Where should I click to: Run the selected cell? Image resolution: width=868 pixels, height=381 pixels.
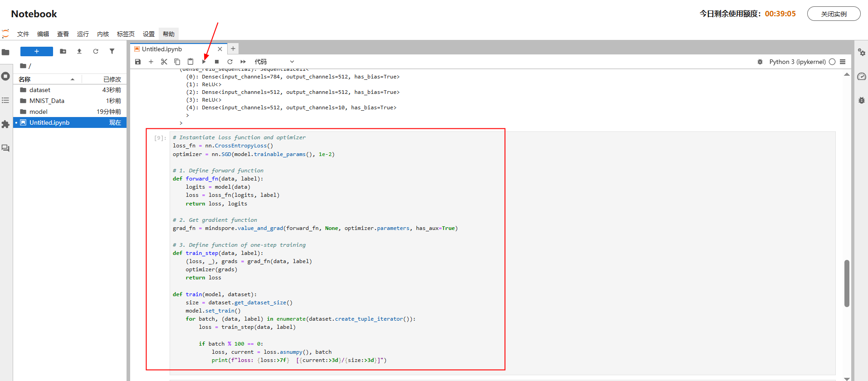coord(204,62)
